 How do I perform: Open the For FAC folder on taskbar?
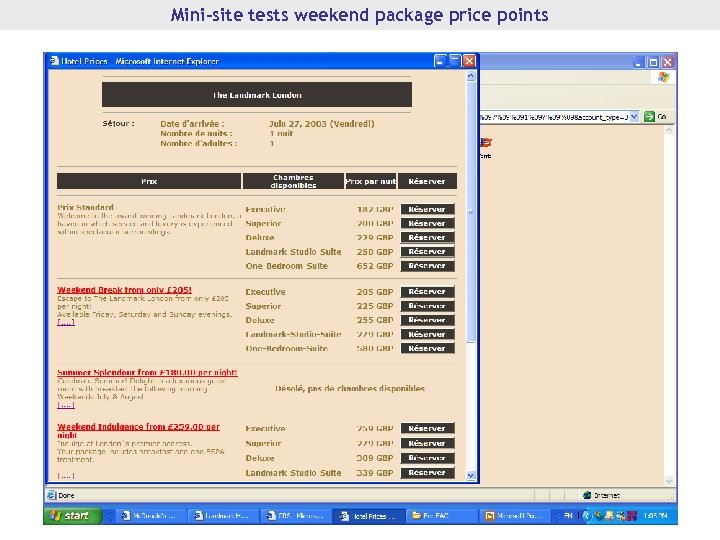pos(442,516)
